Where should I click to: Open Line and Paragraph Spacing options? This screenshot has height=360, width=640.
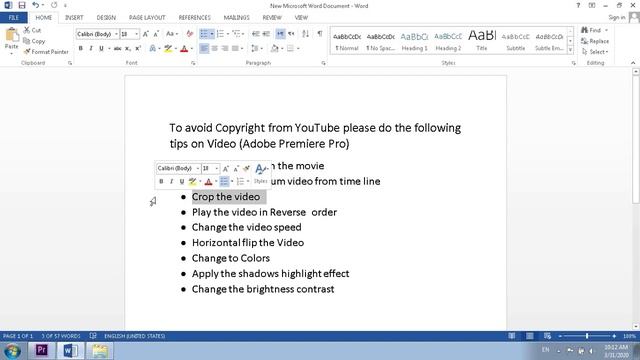tap(255, 49)
